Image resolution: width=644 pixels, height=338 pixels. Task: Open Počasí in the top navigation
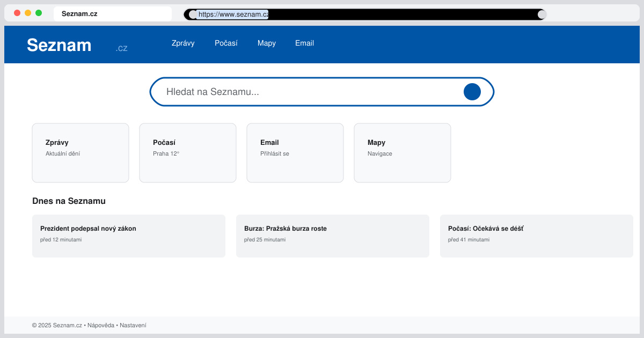(x=226, y=43)
